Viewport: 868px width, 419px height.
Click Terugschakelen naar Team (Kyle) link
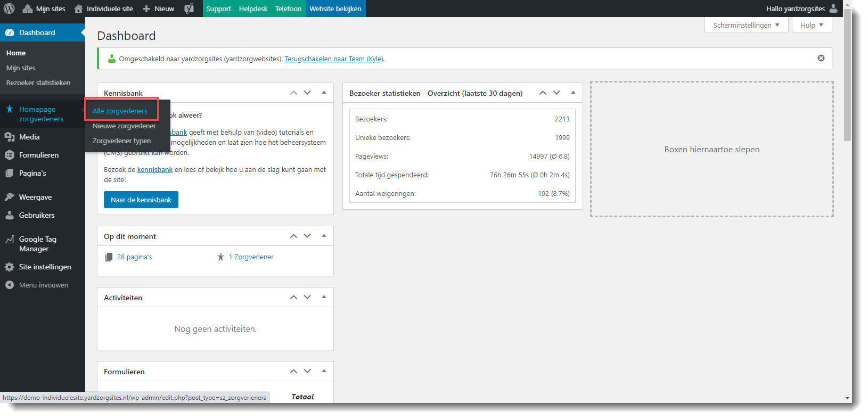coord(334,59)
